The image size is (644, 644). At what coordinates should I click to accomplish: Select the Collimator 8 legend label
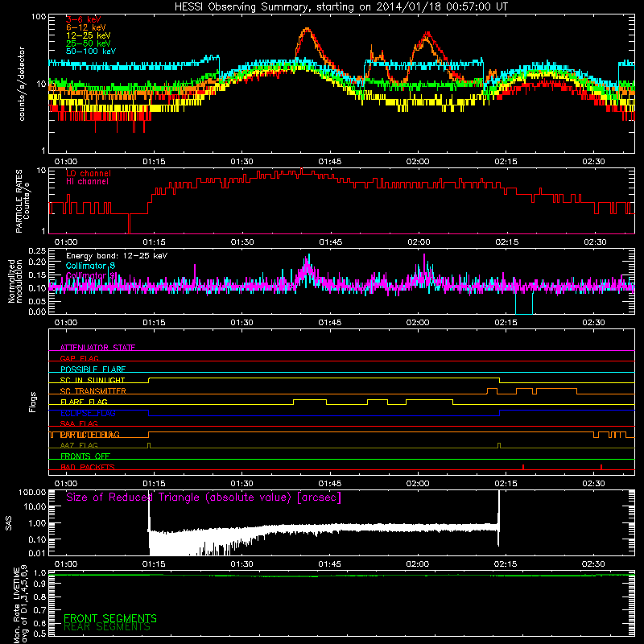click(x=90, y=266)
